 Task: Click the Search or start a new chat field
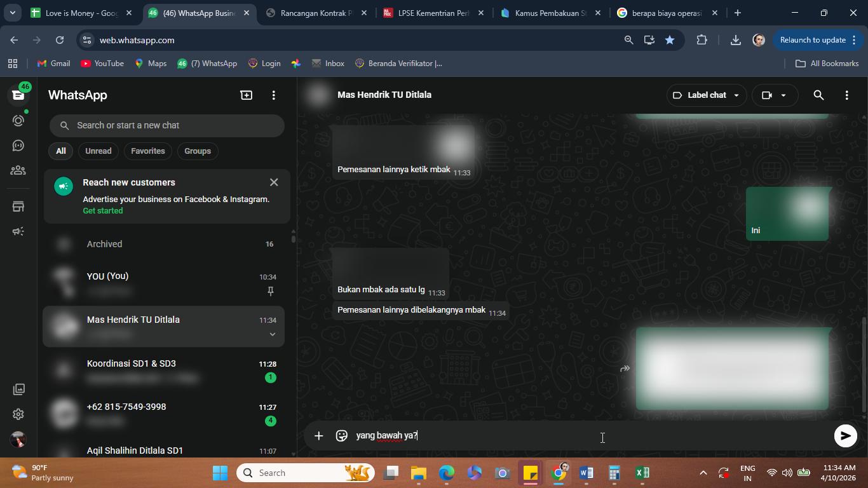coord(167,125)
